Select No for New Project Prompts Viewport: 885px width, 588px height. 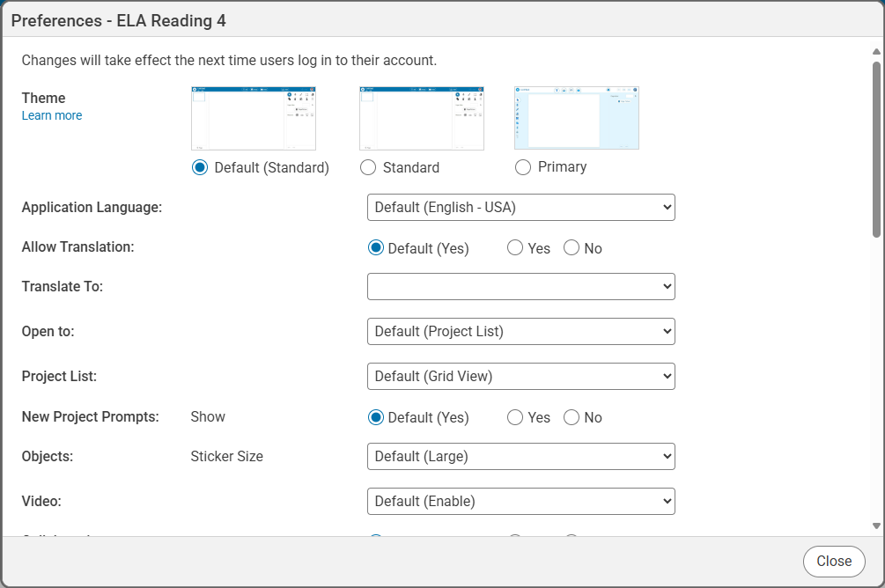click(x=572, y=417)
